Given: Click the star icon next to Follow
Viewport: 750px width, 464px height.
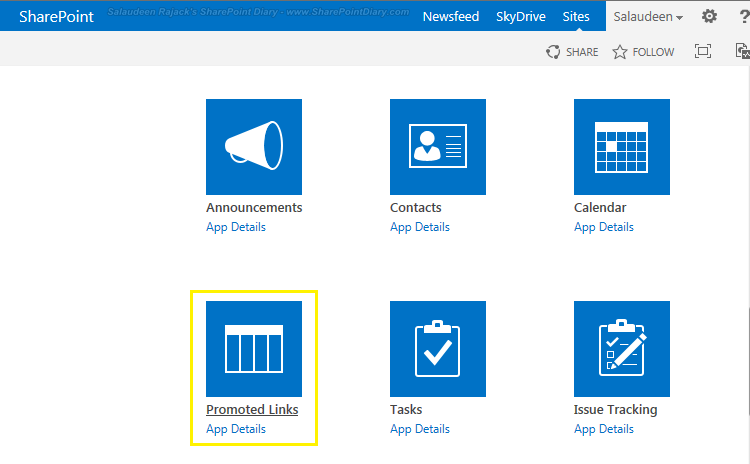Looking at the screenshot, I should [x=619, y=52].
